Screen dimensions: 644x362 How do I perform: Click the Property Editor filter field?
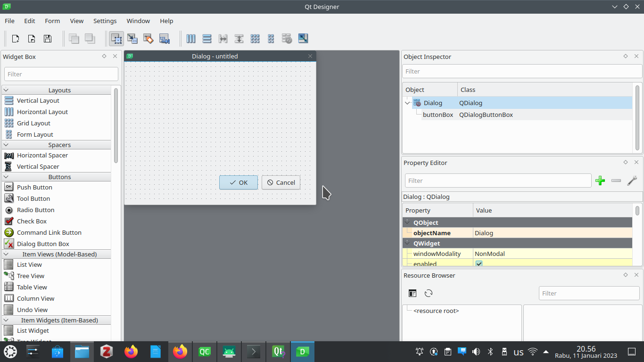[x=498, y=181]
